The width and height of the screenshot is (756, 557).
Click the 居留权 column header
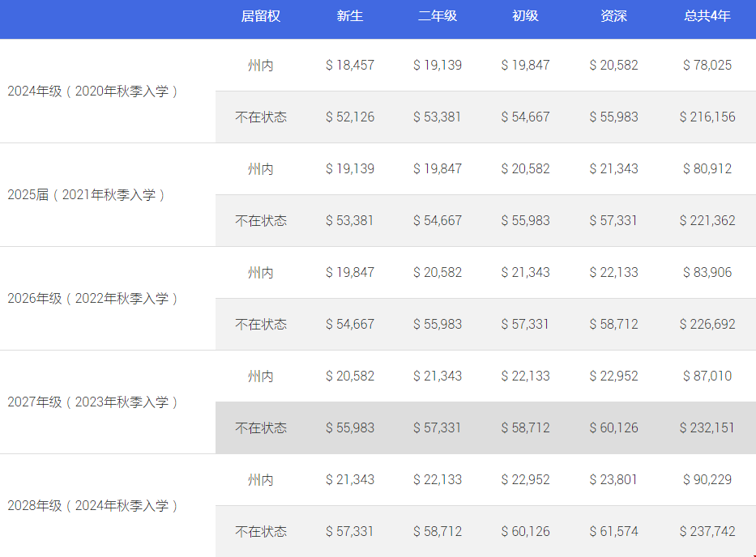click(261, 16)
